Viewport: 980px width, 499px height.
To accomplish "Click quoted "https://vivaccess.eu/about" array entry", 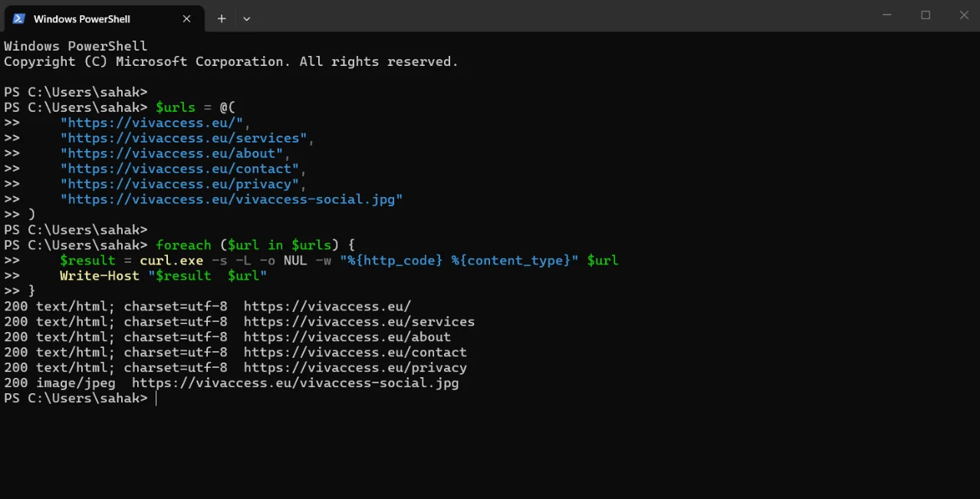I will [x=171, y=153].
